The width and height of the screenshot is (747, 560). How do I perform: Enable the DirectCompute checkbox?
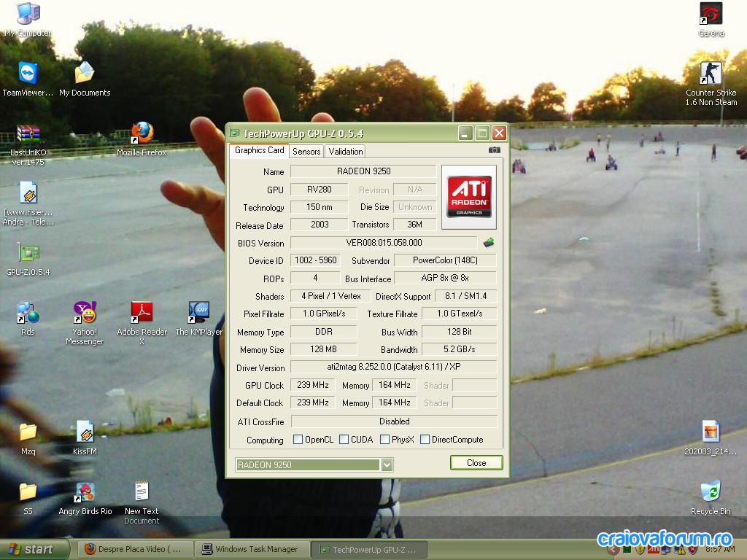[425, 440]
